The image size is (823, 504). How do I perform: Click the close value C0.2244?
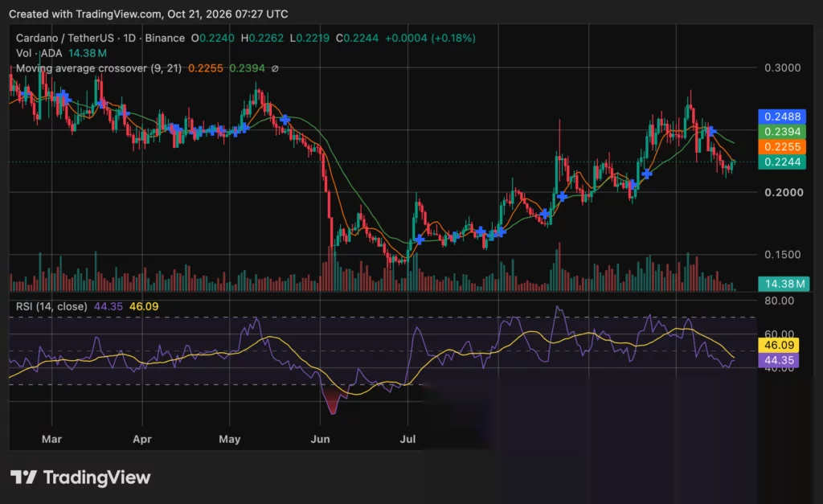357,38
